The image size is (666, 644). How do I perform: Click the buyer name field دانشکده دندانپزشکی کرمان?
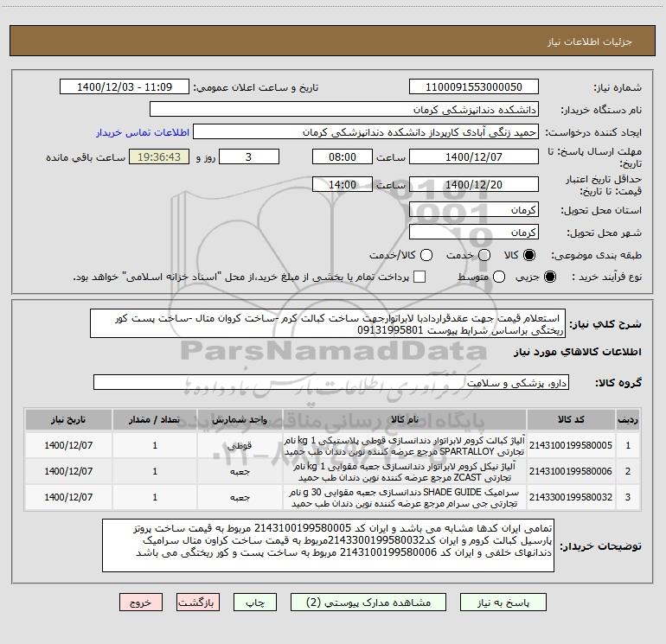tap(344, 109)
